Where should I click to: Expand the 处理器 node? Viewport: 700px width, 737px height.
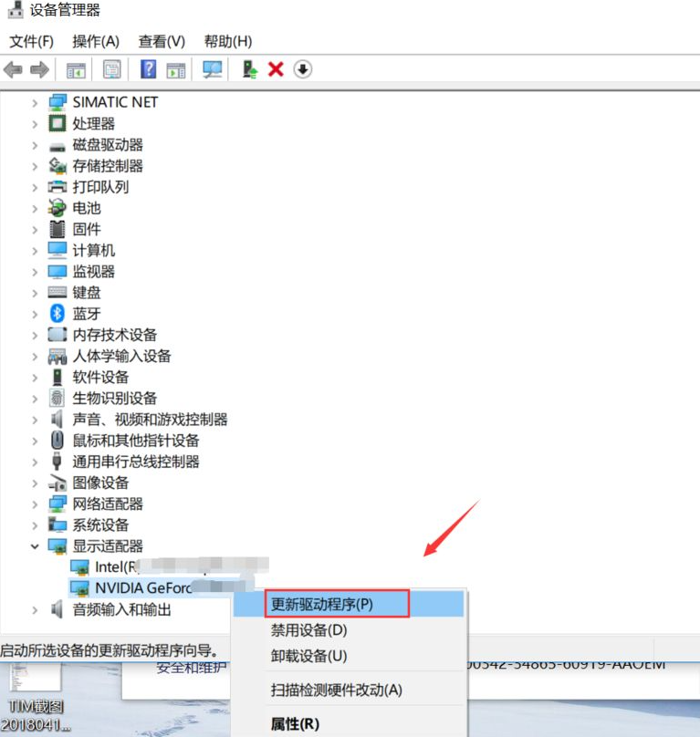click(35, 123)
